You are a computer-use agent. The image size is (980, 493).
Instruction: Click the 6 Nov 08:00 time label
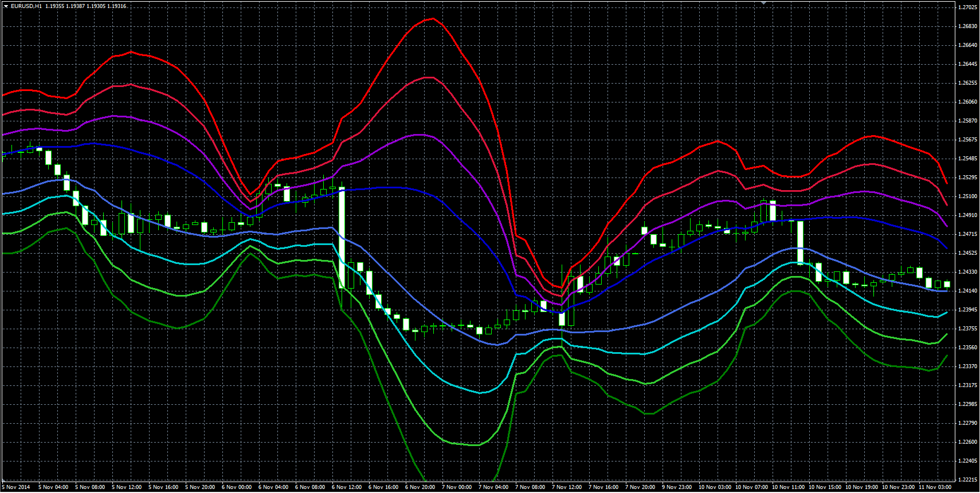[x=310, y=487]
